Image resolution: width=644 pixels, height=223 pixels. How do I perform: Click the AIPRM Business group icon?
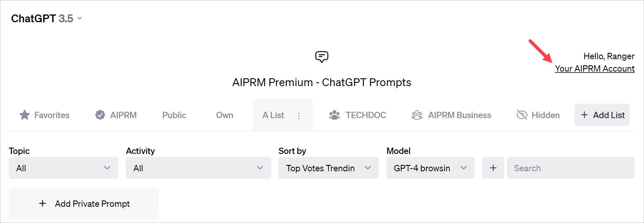(x=417, y=115)
